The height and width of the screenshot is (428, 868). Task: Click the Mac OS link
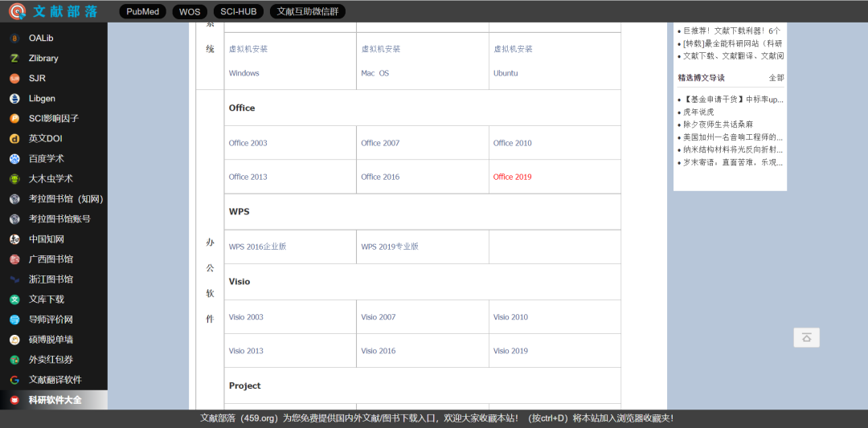[x=375, y=73]
